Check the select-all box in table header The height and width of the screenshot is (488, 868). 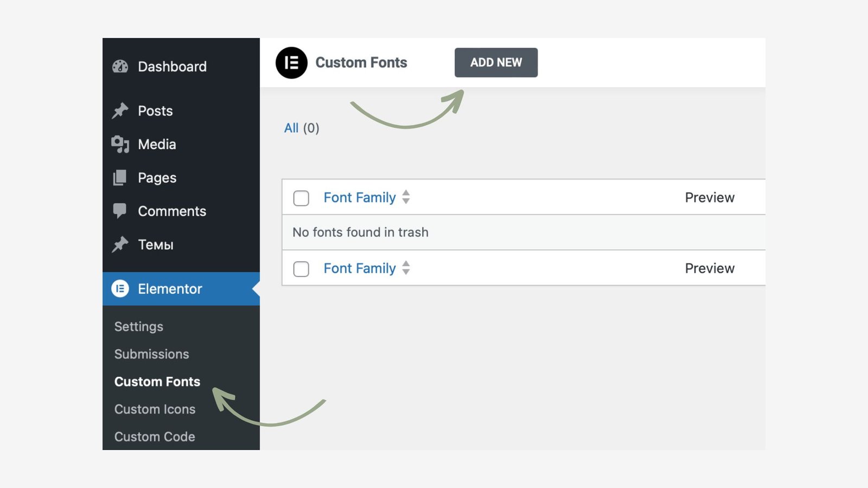301,198
